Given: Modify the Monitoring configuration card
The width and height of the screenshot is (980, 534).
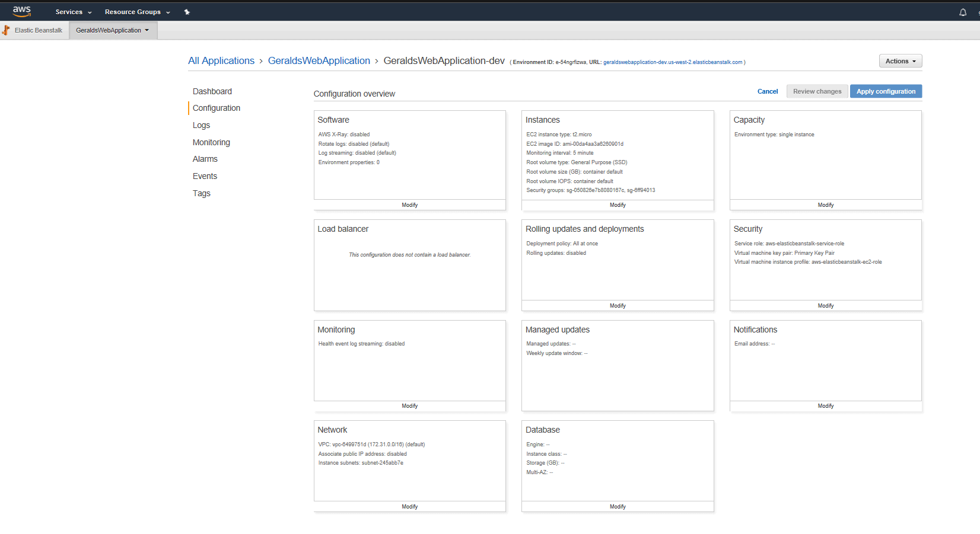Looking at the screenshot, I should [x=410, y=406].
